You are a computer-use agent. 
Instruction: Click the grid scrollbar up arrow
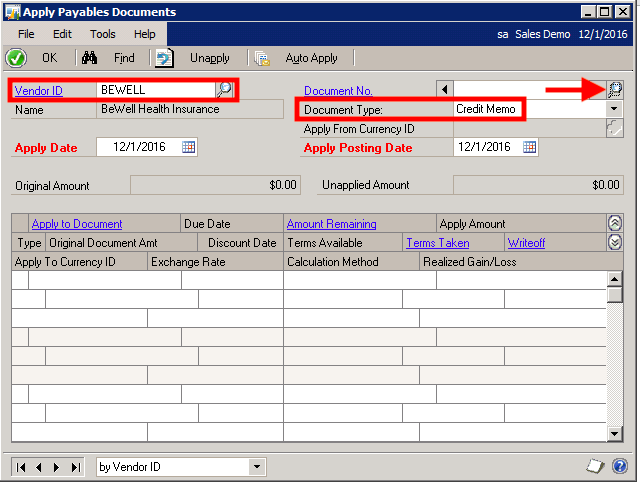(614, 279)
